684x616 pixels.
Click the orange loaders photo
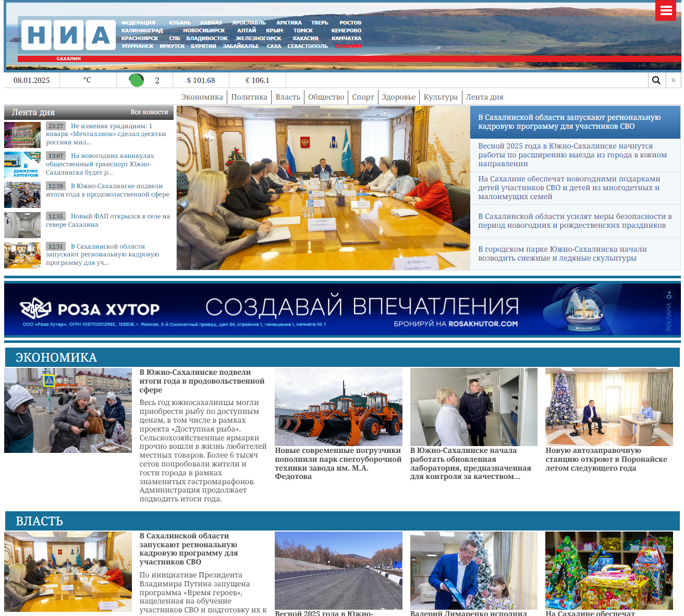338,406
